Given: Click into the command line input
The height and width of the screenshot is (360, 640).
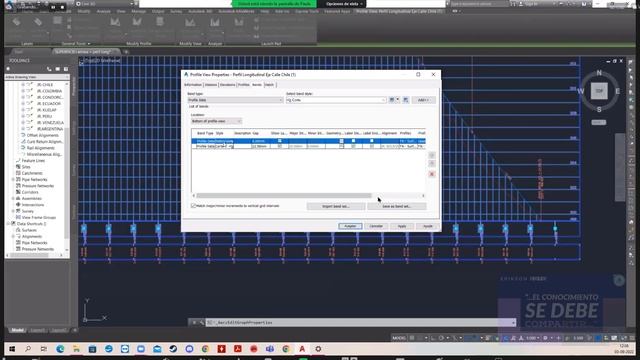Looking at the screenshot, I should (359, 322).
